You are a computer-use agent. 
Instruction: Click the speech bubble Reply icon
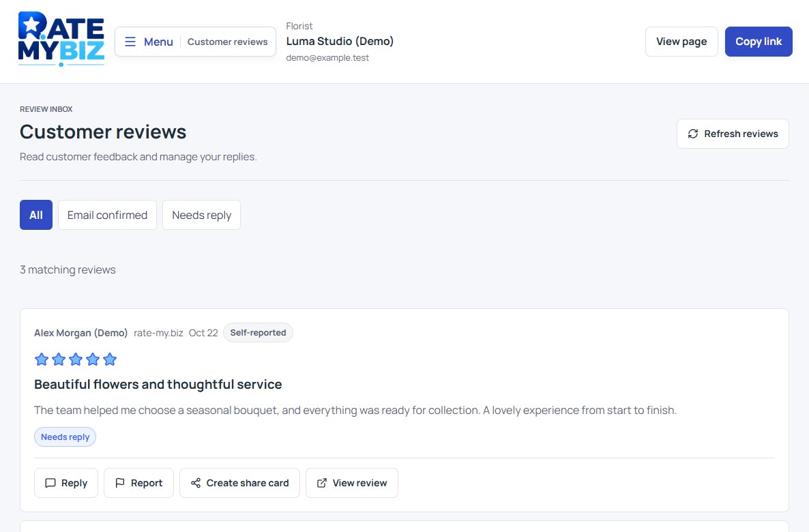click(x=50, y=483)
